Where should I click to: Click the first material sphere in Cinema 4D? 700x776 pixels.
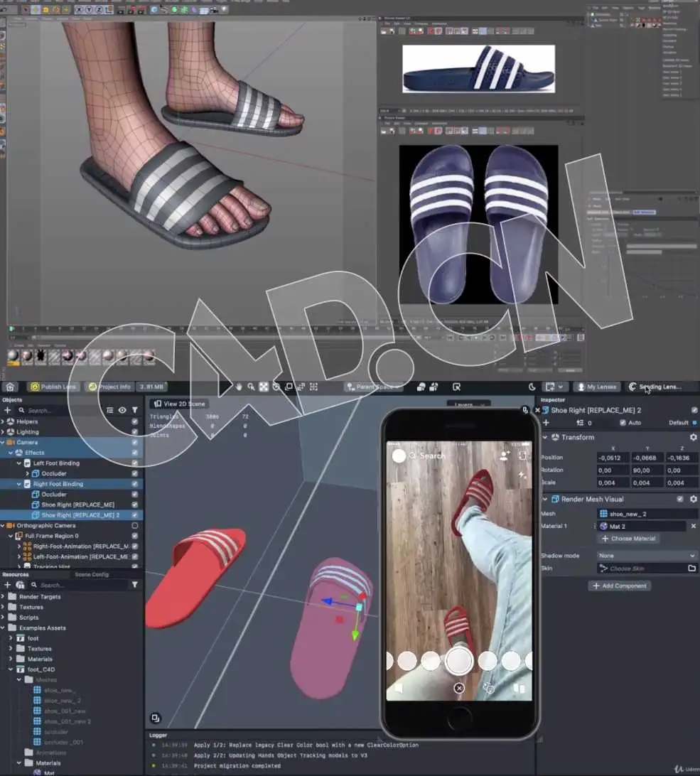point(14,355)
